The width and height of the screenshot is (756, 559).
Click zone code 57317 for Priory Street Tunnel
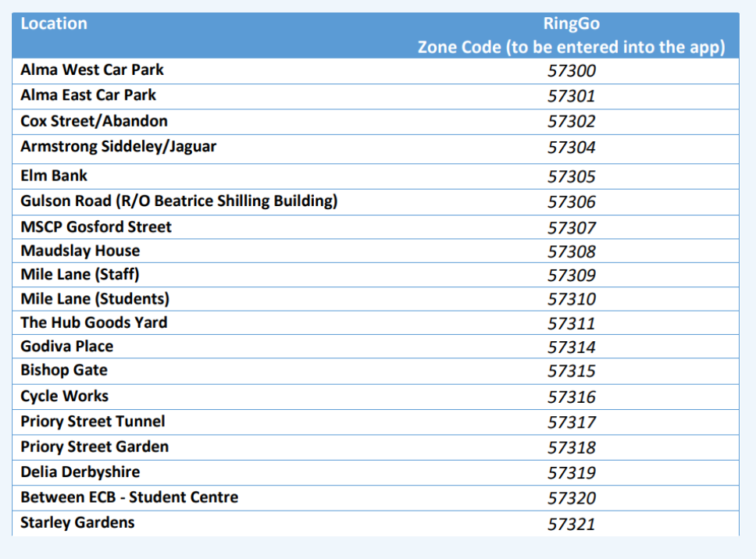coord(571,422)
